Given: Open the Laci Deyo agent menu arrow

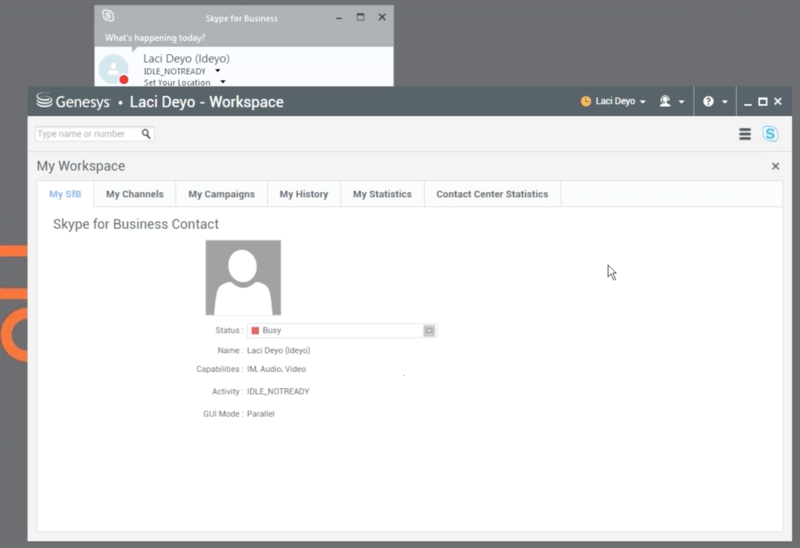Looking at the screenshot, I should (643, 102).
